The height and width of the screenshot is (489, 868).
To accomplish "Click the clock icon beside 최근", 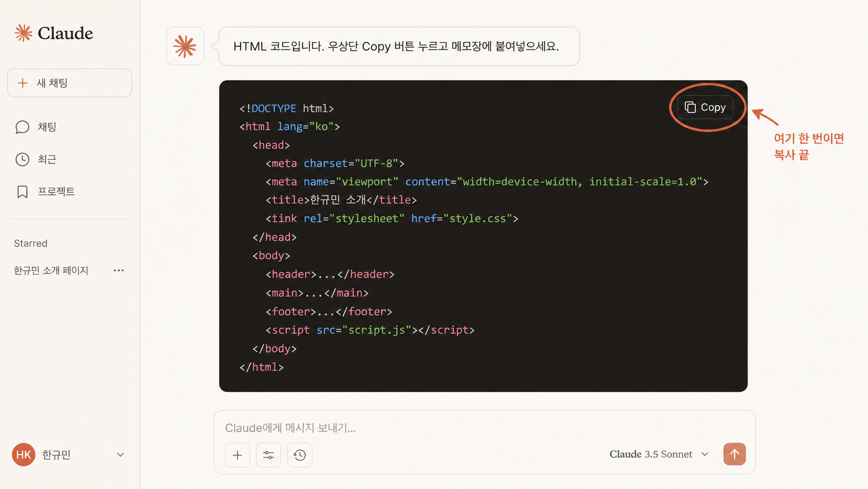I will [22, 159].
